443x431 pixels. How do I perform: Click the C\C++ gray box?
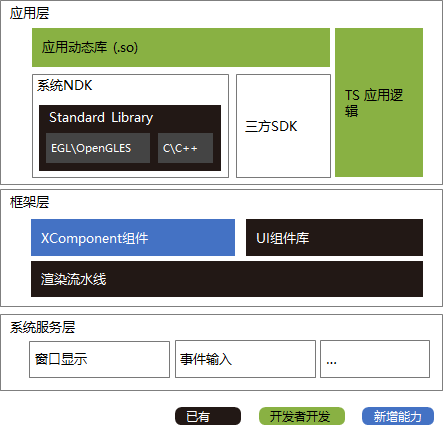pyautogui.click(x=185, y=148)
